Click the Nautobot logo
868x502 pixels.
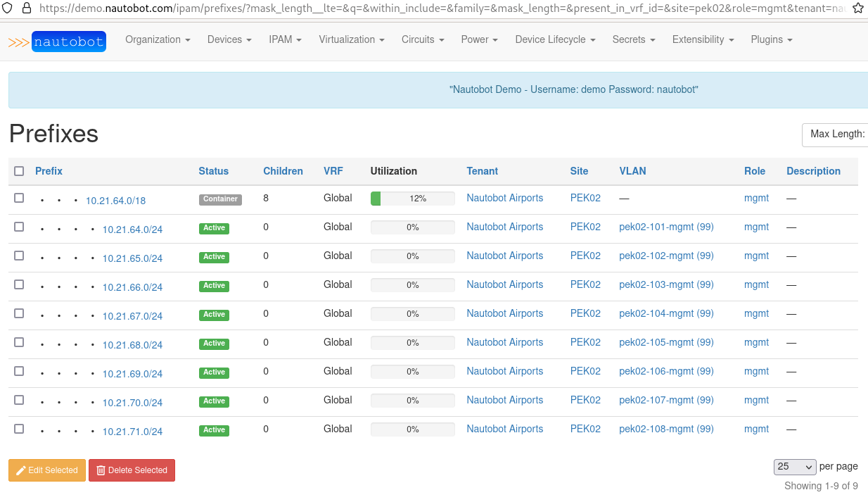click(x=57, y=42)
